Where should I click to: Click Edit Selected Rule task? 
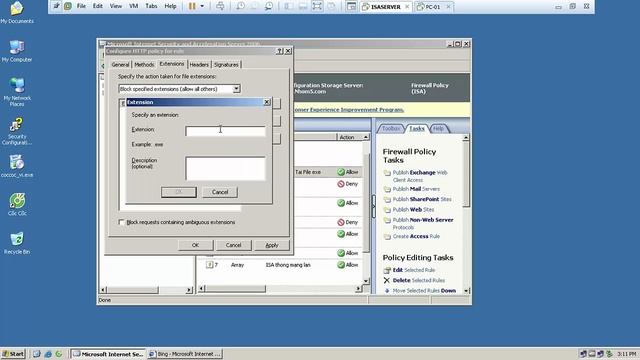[413, 270]
